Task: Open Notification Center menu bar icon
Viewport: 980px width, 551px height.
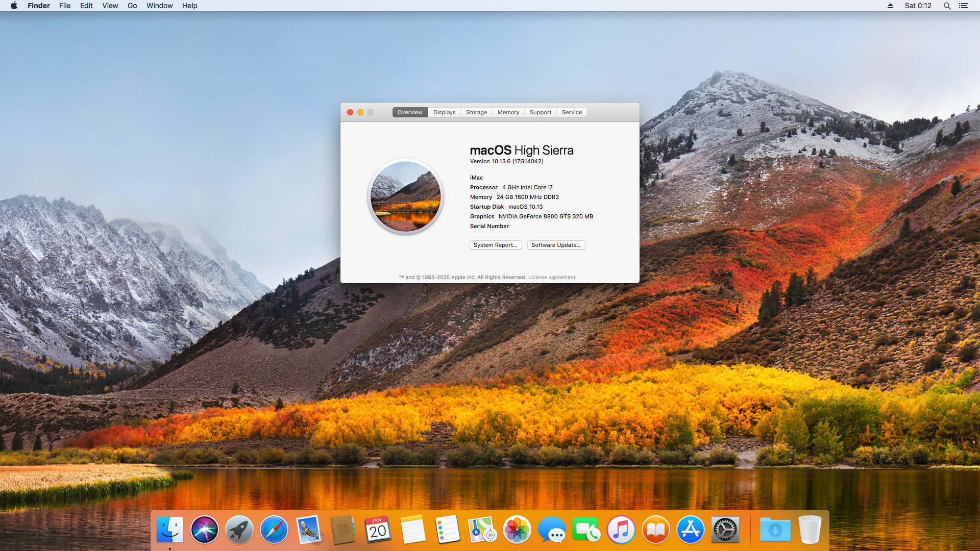Action: click(963, 6)
